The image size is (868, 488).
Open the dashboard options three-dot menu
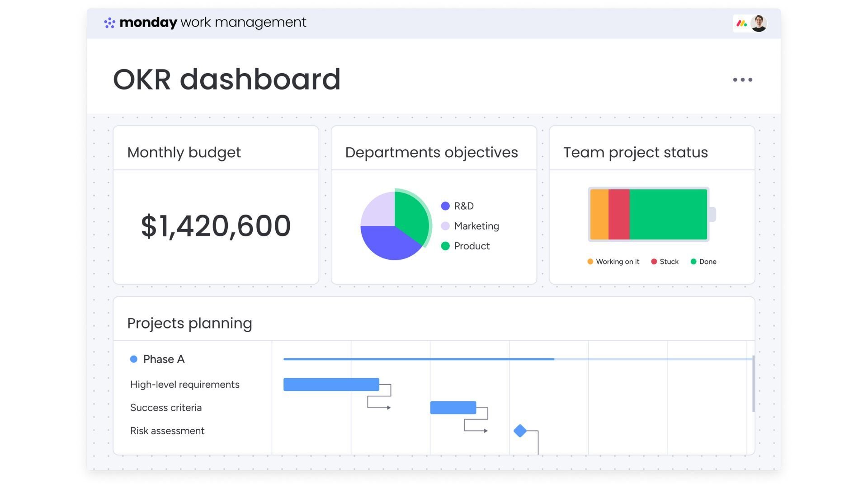click(742, 80)
